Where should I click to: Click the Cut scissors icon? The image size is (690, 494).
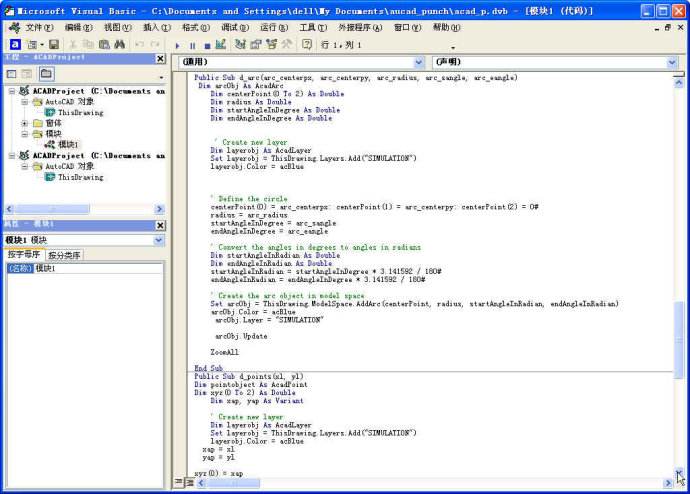[x=73, y=44]
